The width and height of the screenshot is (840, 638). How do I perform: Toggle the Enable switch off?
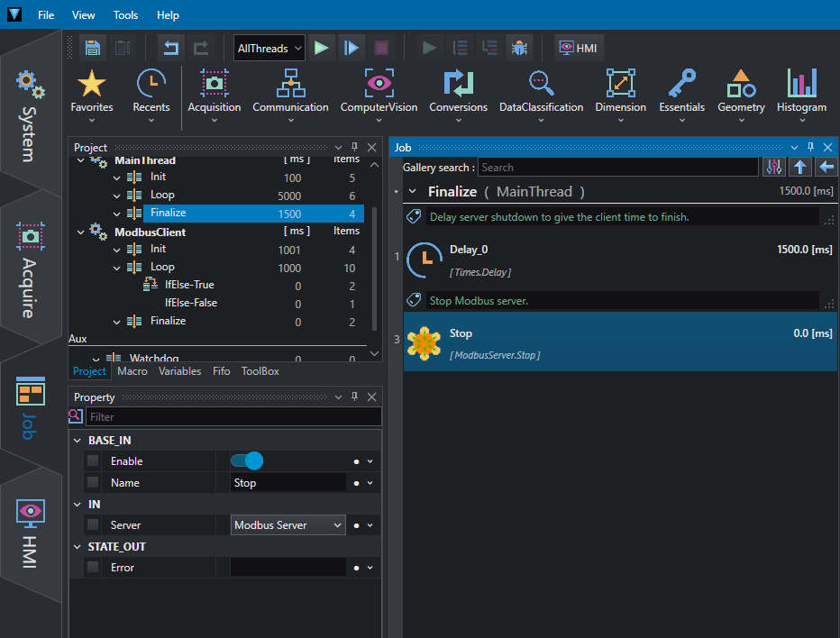click(247, 460)
